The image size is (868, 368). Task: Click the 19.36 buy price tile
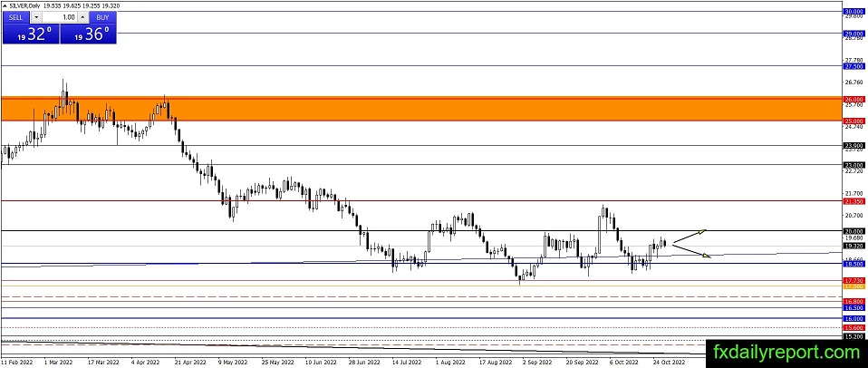pos(89,34)
